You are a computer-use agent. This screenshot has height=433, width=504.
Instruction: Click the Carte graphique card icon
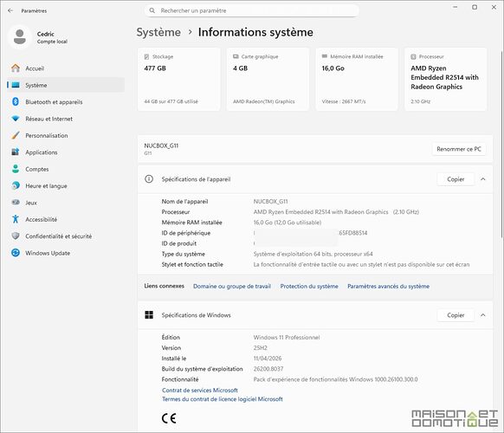pos(236,56)
